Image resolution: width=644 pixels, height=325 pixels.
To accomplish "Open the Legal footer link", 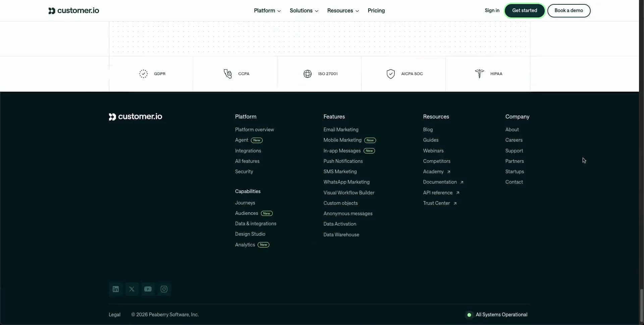I will point(114,315).
